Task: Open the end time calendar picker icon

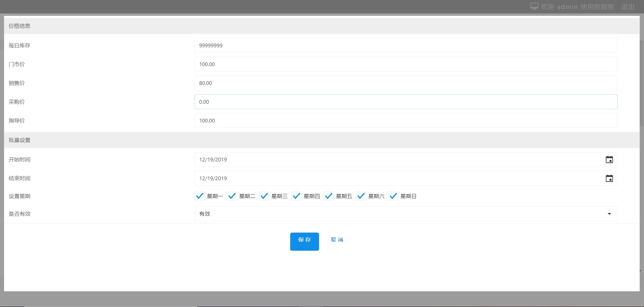Action: click(x=609, y=178)
